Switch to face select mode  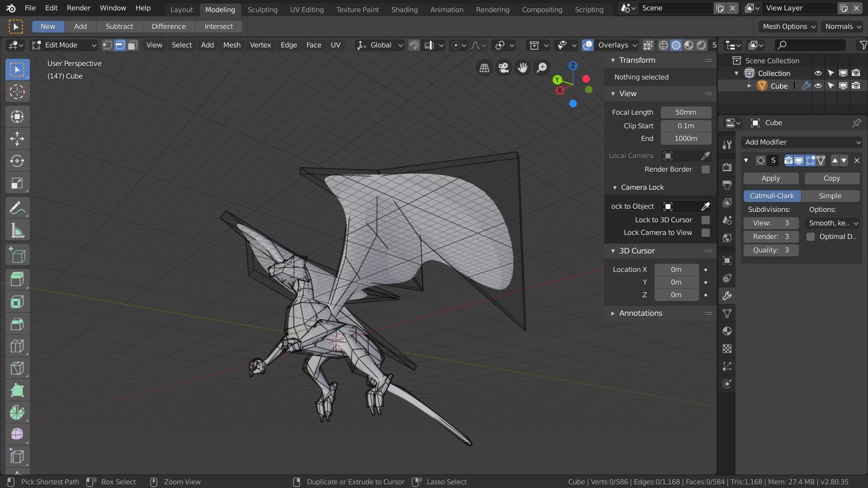coord(132,45)
